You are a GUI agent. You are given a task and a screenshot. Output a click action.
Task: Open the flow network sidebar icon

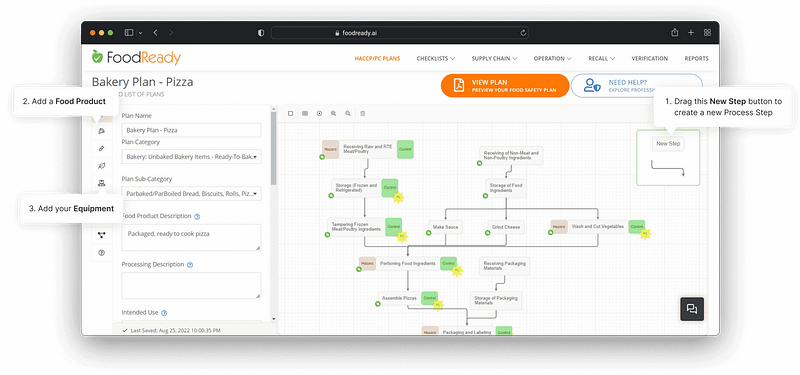click(x=101, y=235)
